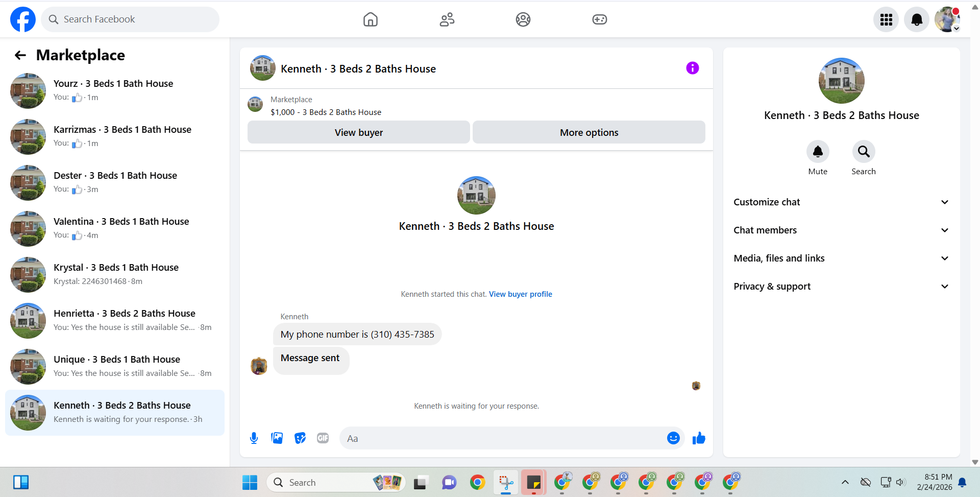Open the account profile picture menu
Image resolution: width=980 pixels, height=497 pixels.
947,19
